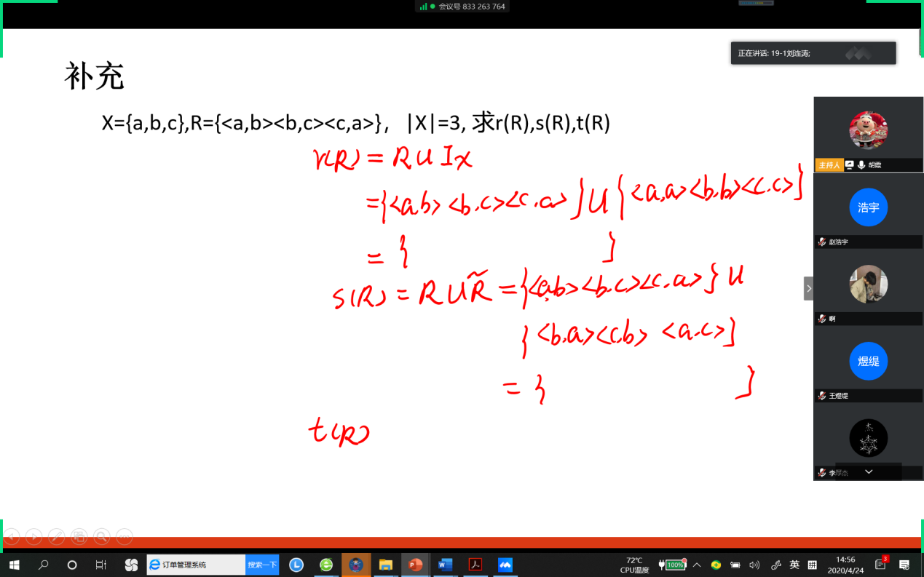This screenshot has width=924, height=577.
Task: Click the pen/link tray icon
Action: click(x=775, y=565)
